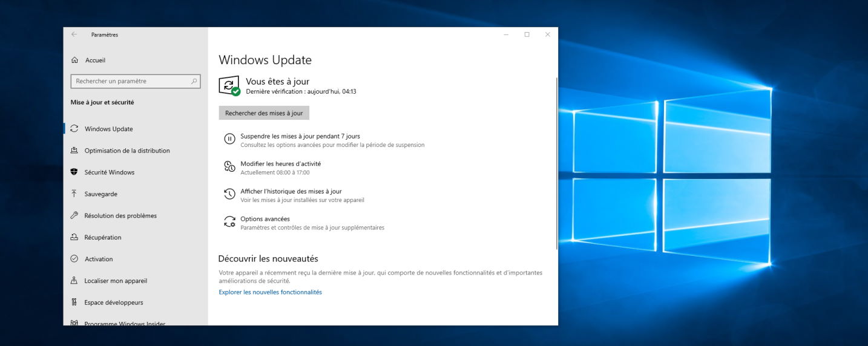The image size is (868, 346).
Task: Click the Résolution des problèmes wrench icon
Action: point(74,215)
